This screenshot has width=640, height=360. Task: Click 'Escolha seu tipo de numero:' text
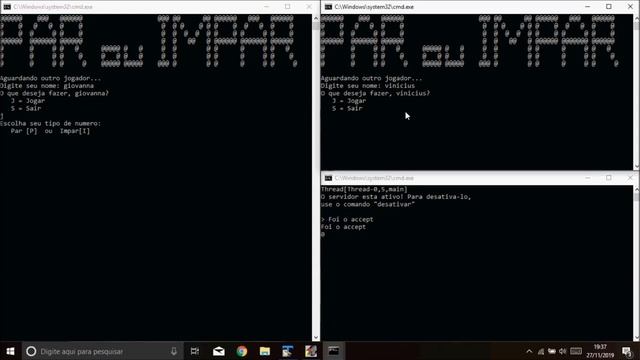click(x=50, y=123)
